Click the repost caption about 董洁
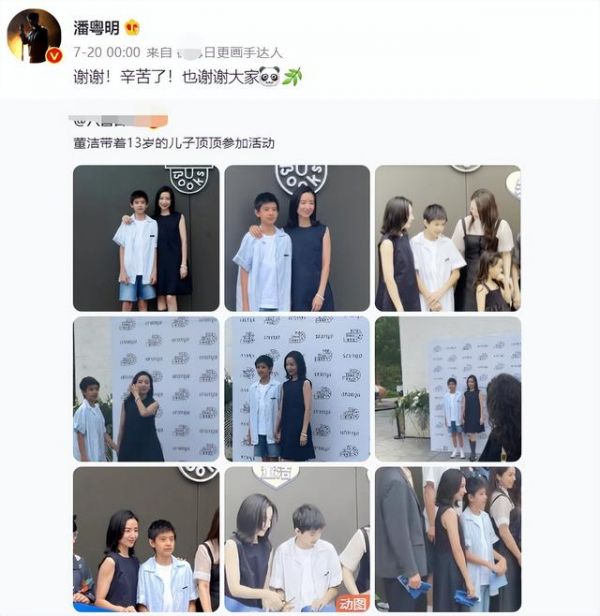 (174, 143)
